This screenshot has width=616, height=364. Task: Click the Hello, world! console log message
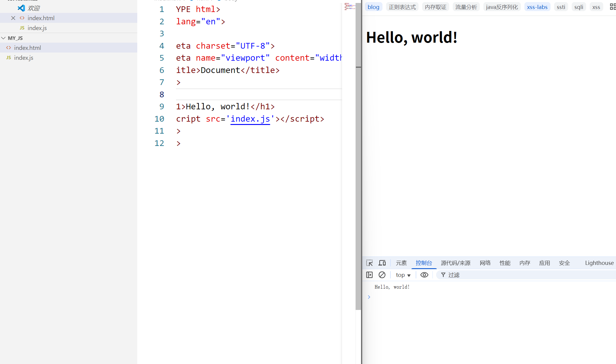[x=392, y=287]
